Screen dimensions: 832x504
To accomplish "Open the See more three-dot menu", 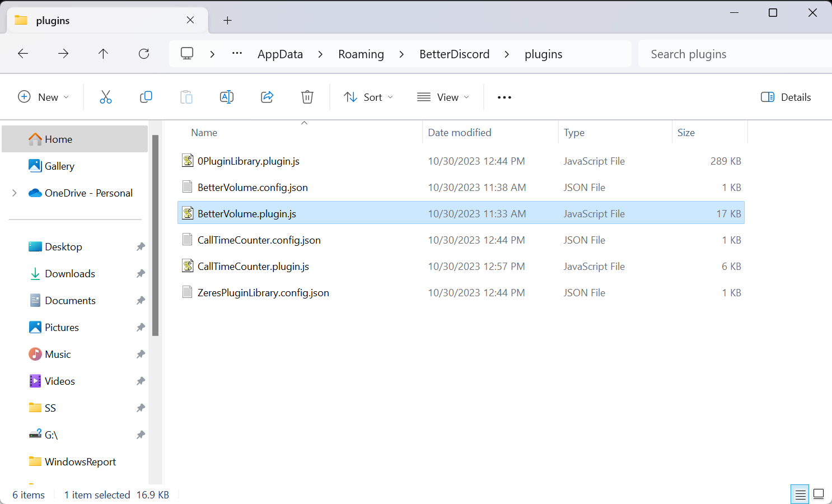I will point(504,97).
